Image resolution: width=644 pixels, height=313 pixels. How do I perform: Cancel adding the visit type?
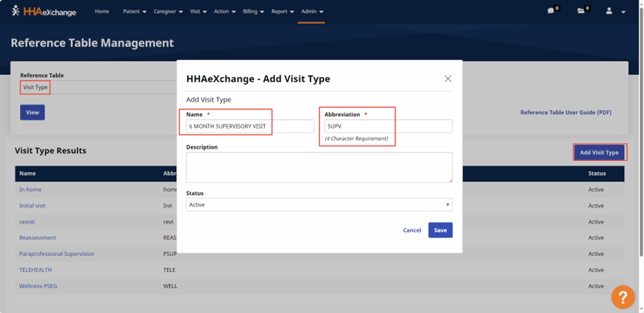411,230
